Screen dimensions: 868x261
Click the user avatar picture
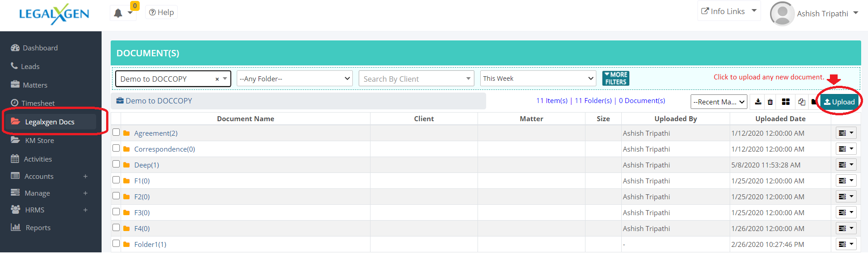pyautogui.click(x=782, y=14)
